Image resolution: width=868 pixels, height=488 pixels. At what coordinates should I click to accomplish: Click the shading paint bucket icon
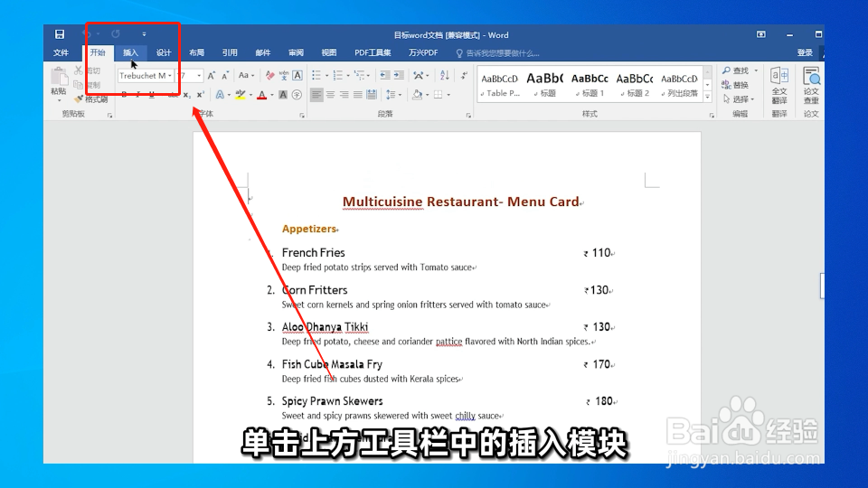pyautogui.click(x=418, y=95)
